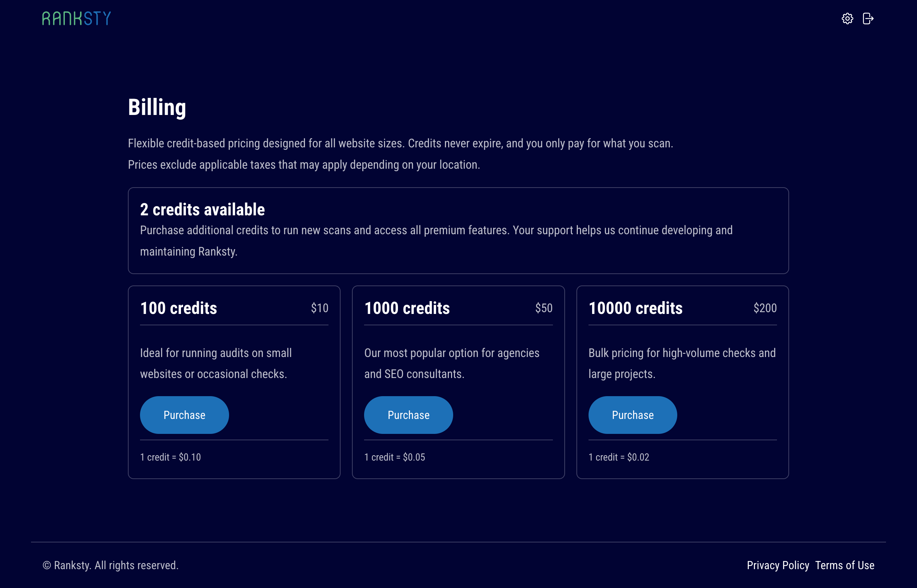Open the Privacy Policy link
The height and width of the screenshot is (588, 917).
tap(778, 565)
